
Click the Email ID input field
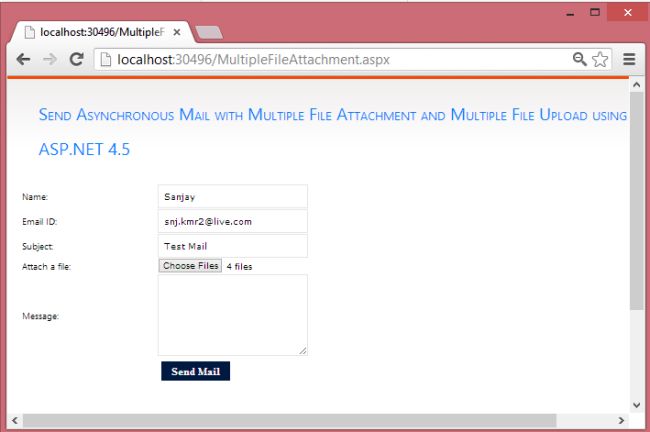[x=233, y=221]
